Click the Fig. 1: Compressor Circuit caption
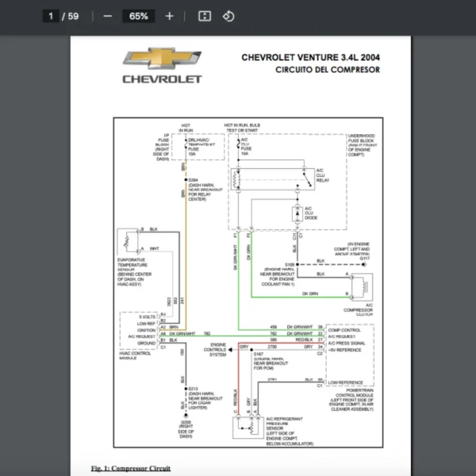The width and height of the screenshot is (476, 476). pos(130,468)
